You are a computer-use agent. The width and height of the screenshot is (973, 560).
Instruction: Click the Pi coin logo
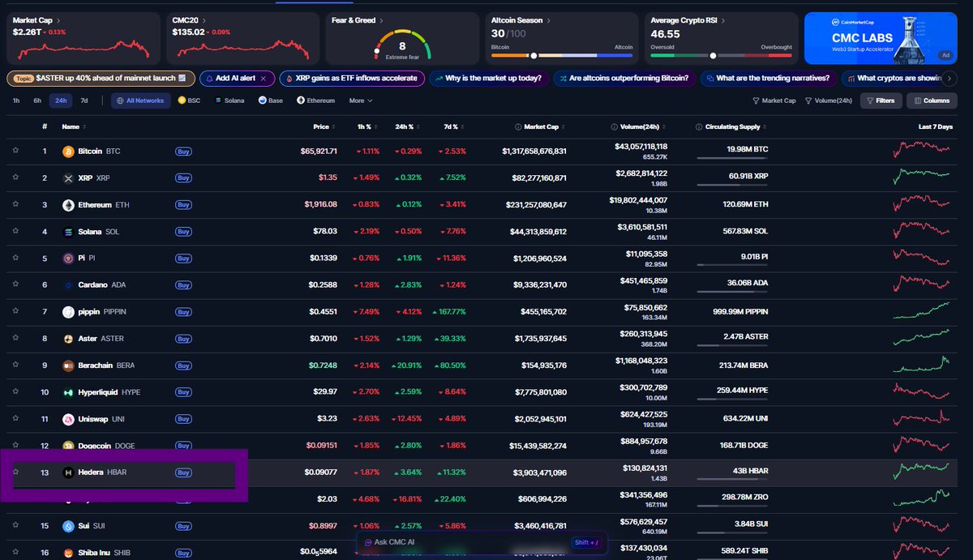[68, 259]
